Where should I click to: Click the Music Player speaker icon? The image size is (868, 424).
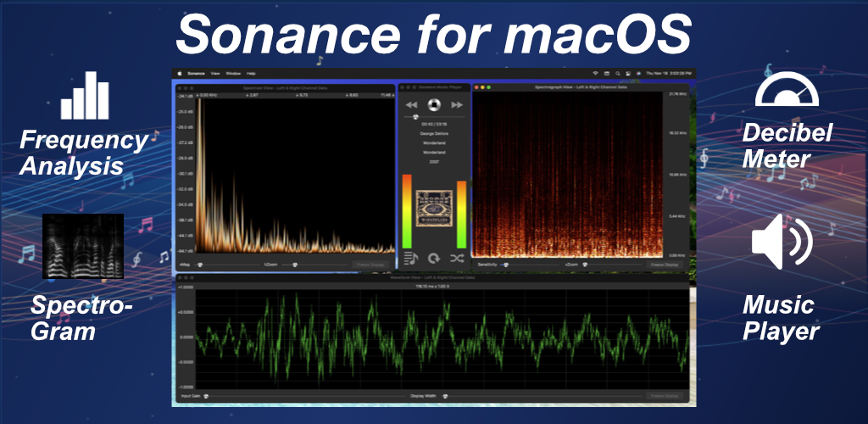point(782,242)
